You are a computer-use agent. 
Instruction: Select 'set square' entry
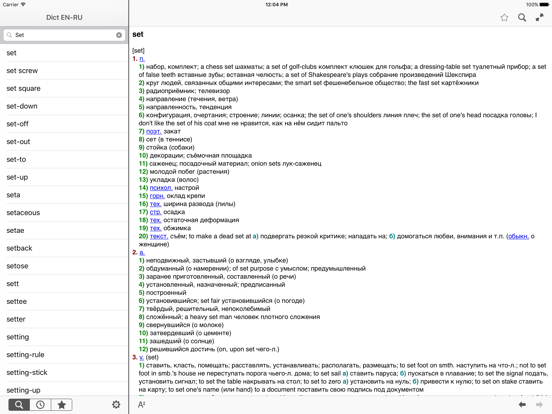64,89
